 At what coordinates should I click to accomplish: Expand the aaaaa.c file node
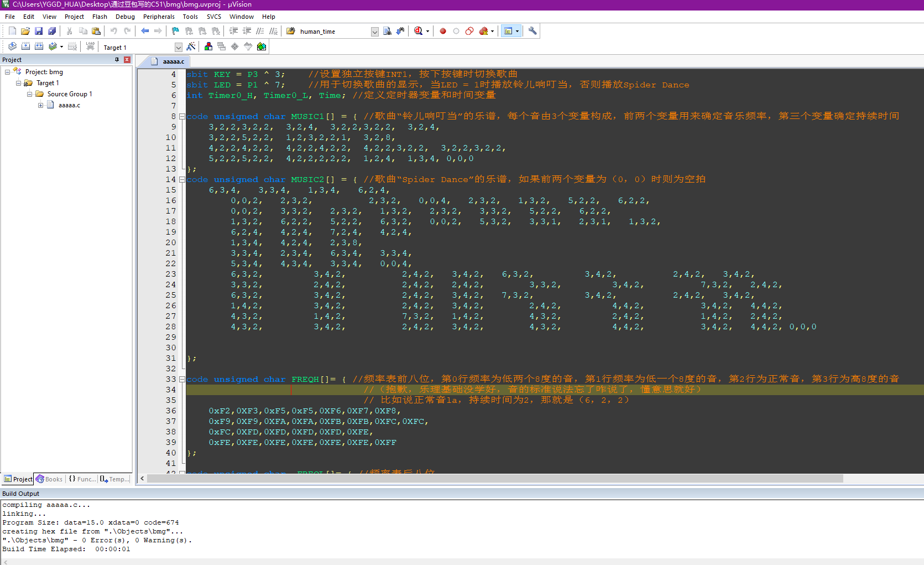pos(40,105)
